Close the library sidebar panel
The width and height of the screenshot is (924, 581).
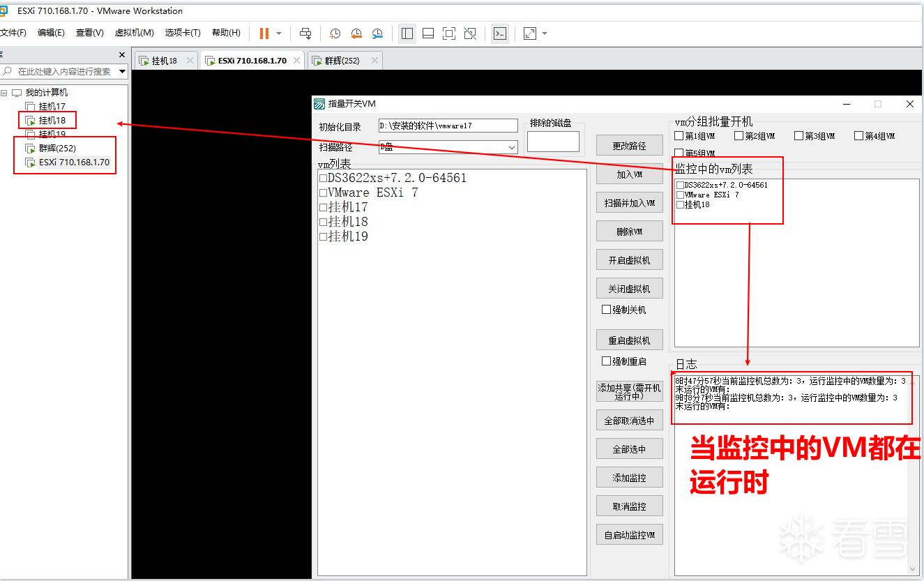click(x=122, y=54)
